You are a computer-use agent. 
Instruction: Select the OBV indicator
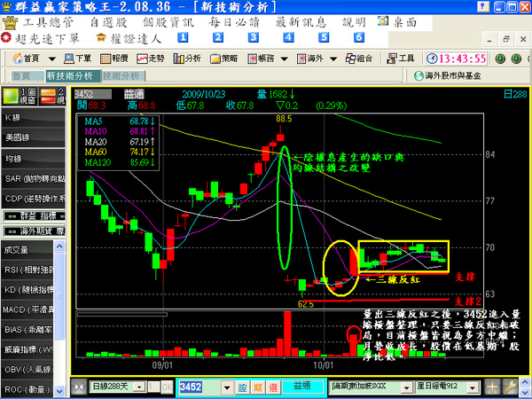pyautogui.click(x=27, y=369)
